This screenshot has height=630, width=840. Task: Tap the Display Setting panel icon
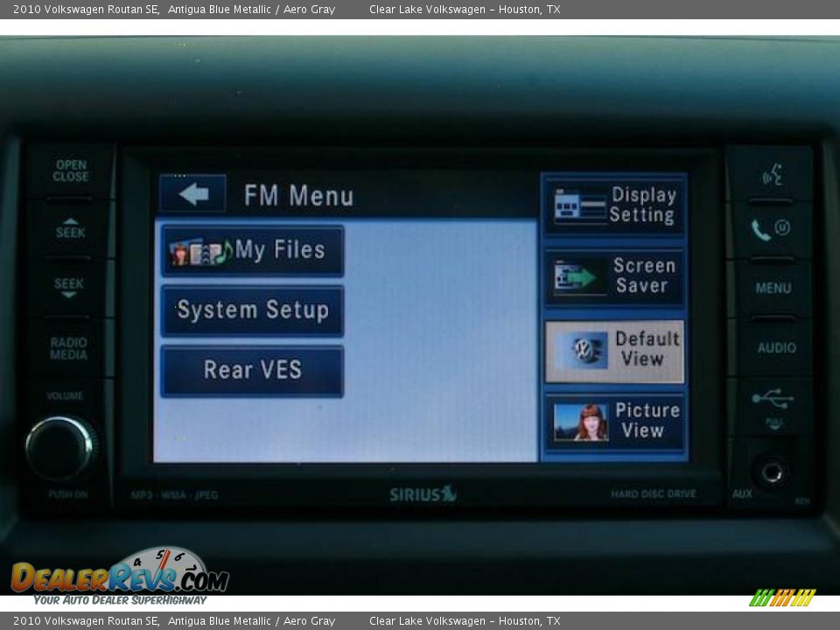(579, 205)
